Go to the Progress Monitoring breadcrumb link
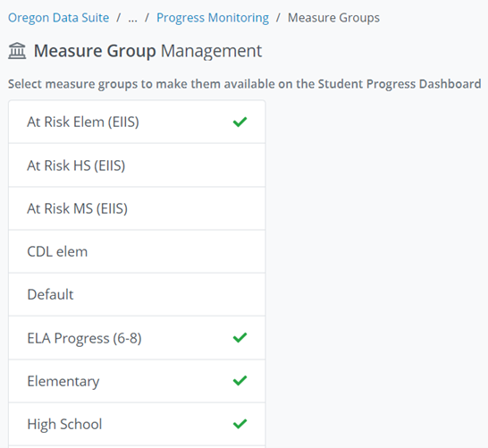 [213, 18]
